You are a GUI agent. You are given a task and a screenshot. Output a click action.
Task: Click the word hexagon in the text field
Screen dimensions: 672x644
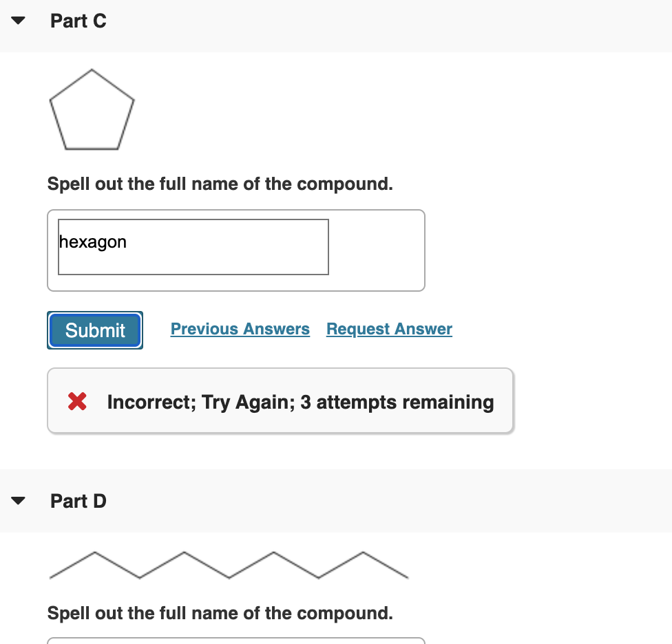[x=93, y=242]
